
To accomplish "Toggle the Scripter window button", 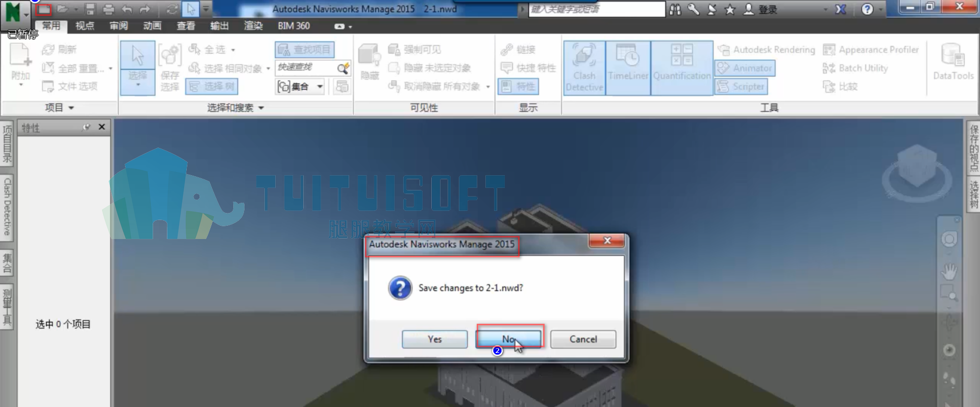I will click(741, 86).
